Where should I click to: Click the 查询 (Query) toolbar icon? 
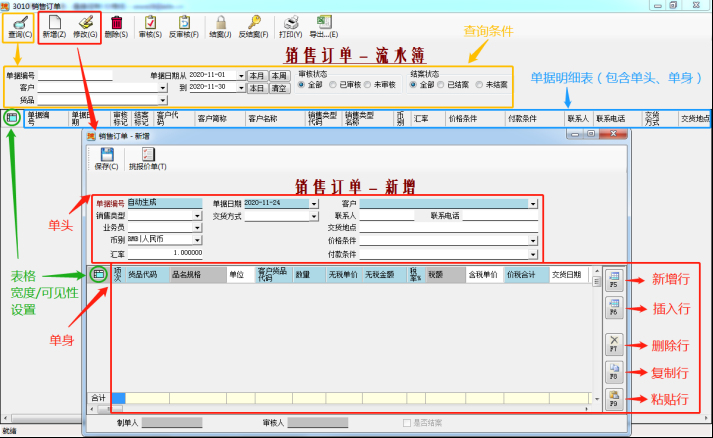(18, 21)
